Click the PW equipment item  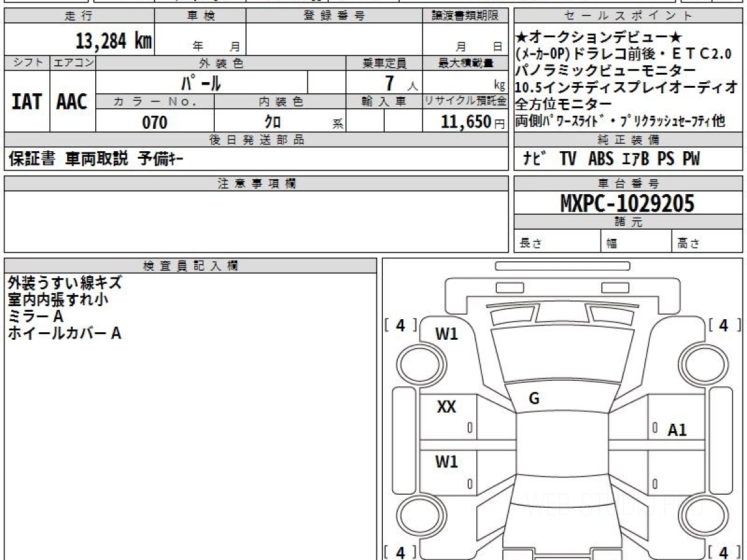click(691, 159)
